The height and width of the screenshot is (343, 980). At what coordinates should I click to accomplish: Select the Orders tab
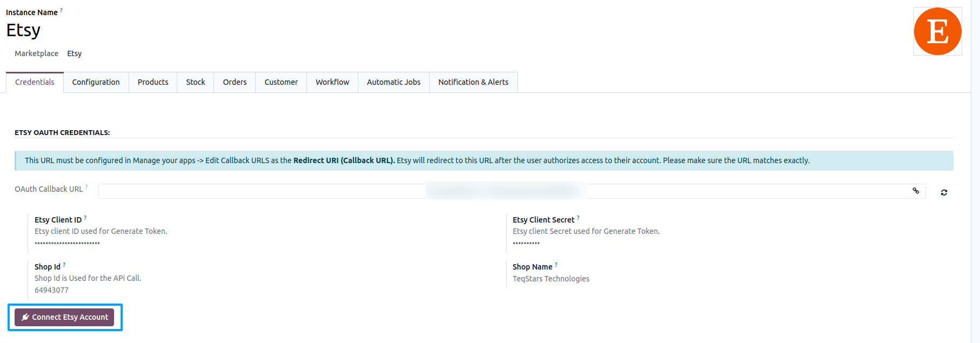pos(235,82)
